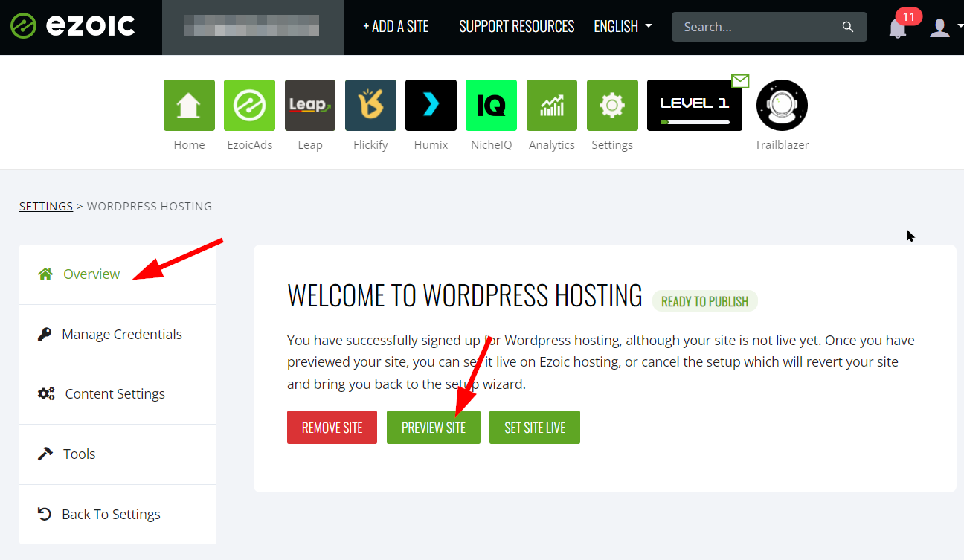Screen dimensions: 964x560
Task: Click the Ezoic logo
Action: (73, 26)
